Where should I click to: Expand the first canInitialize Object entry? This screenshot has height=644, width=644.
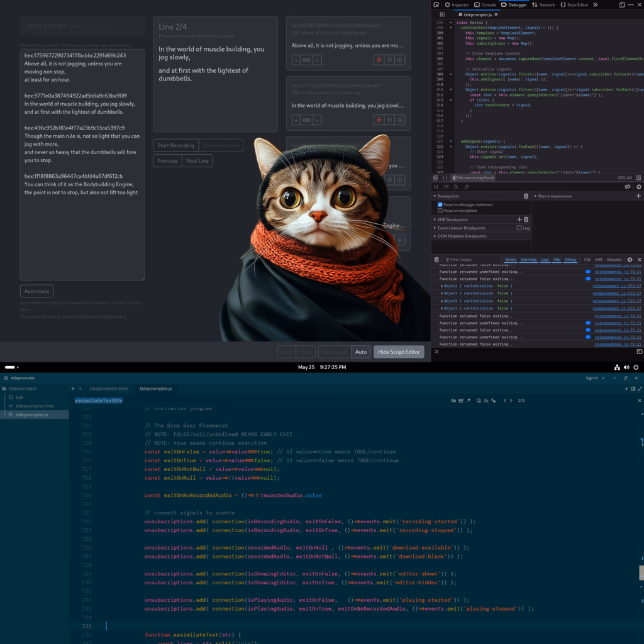pyautogui.click(x=441, y=286)
